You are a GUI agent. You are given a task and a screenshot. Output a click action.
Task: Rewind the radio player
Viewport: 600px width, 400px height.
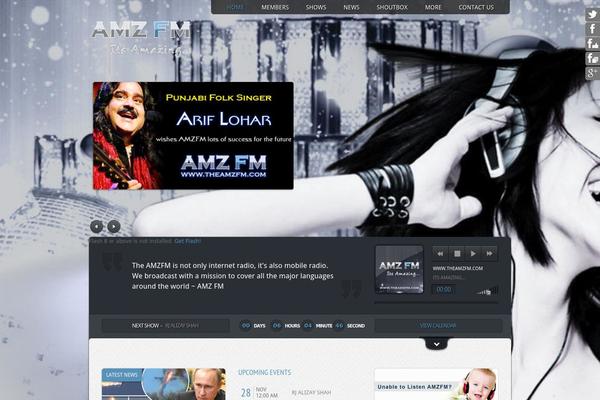pyautogui.click(x=440, y=253)
